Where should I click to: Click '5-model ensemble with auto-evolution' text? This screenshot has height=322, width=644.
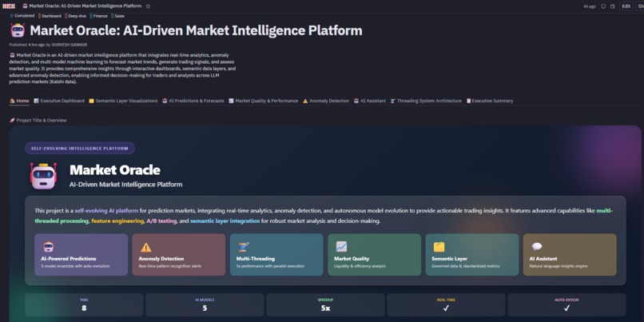point(75,266)
